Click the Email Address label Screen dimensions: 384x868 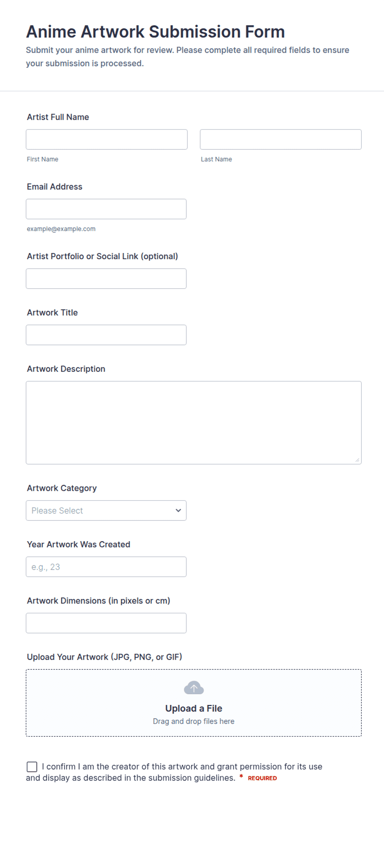click(x=55, y=187)
